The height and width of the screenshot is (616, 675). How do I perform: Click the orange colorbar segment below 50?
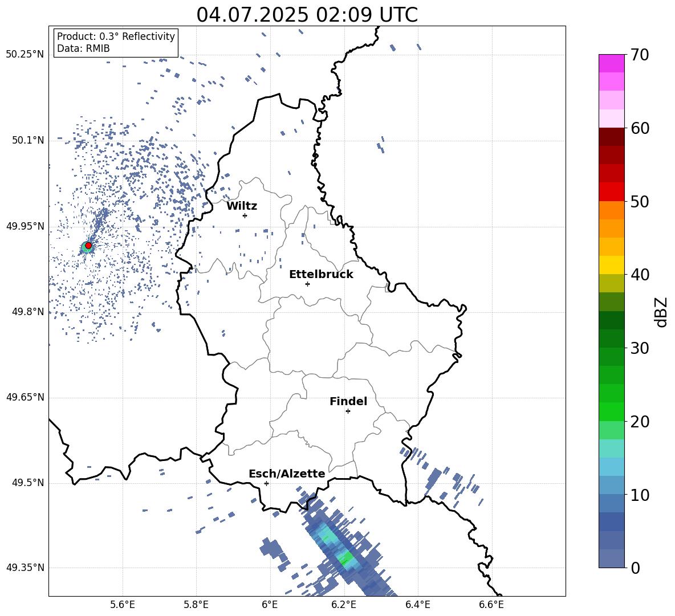point(611,210)
